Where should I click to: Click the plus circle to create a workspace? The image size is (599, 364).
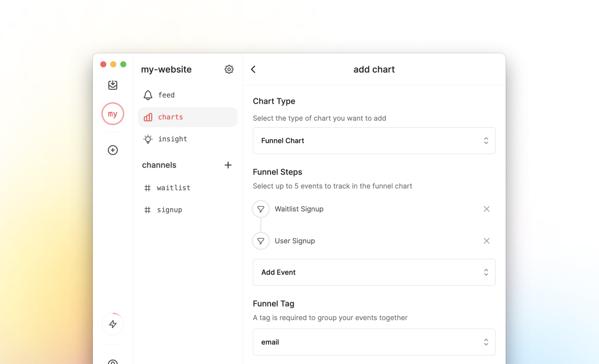click(113, 150)
